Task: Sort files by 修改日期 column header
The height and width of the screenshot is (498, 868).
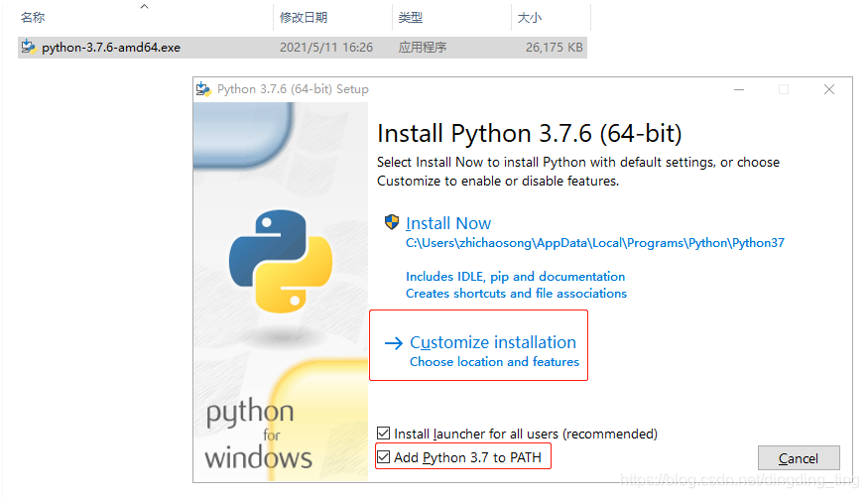Action: pyautogui.click(x=304, y=18)
